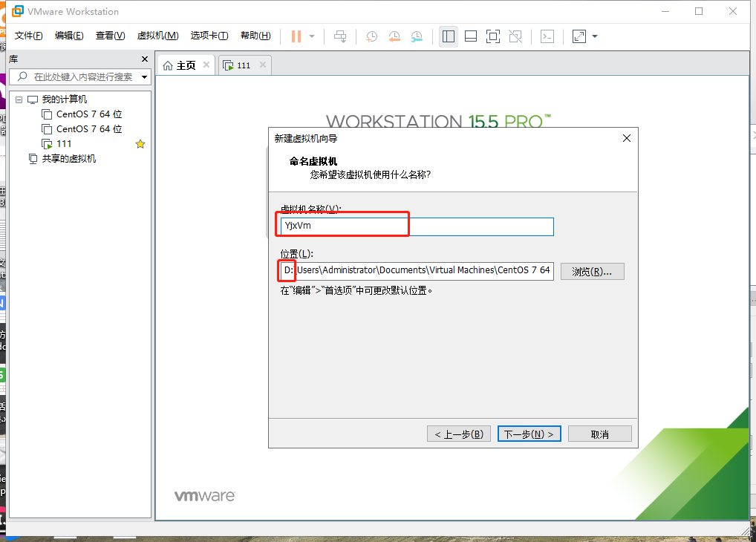Toggle the Show Thumbnail Bar icon

(470, 36)
